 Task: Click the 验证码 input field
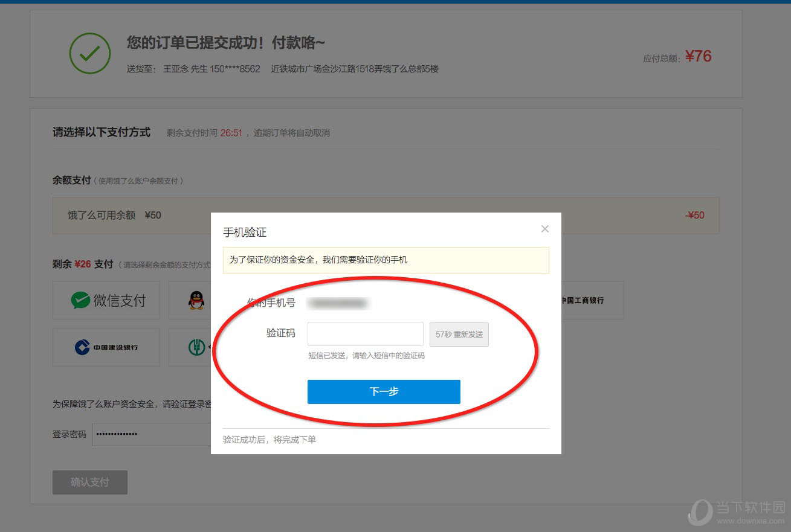point(365,334)
